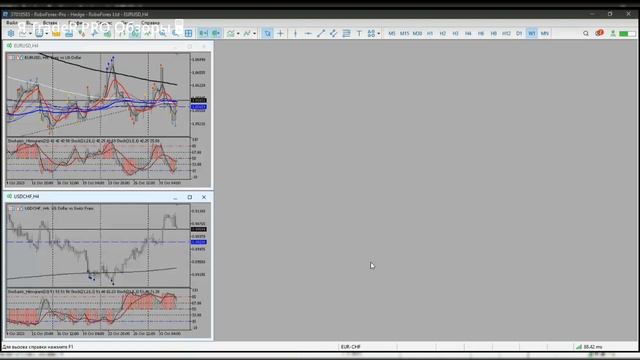640x360 pixels.
Task: Select the Fibonacci retracement tool
Action: pos(346,33)
